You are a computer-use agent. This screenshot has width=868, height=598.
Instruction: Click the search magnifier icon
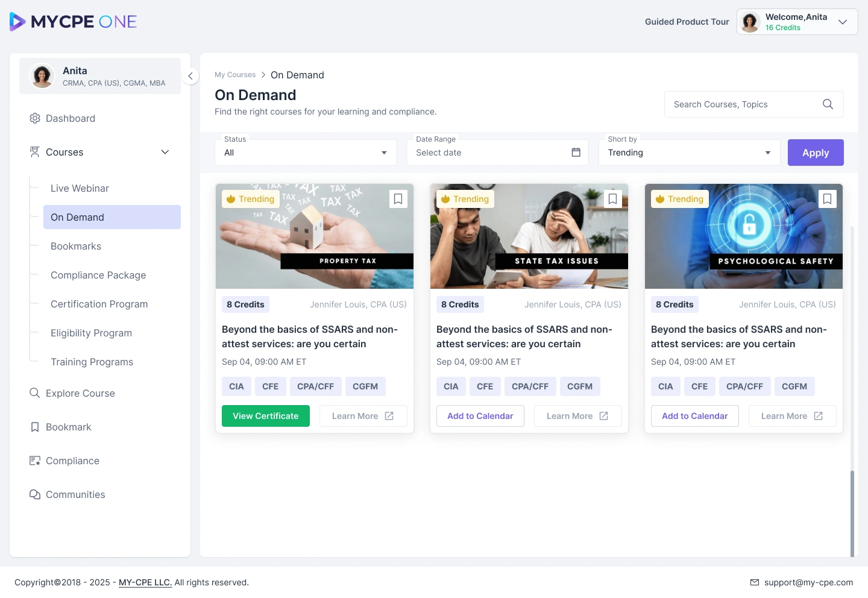click(828, 104)
